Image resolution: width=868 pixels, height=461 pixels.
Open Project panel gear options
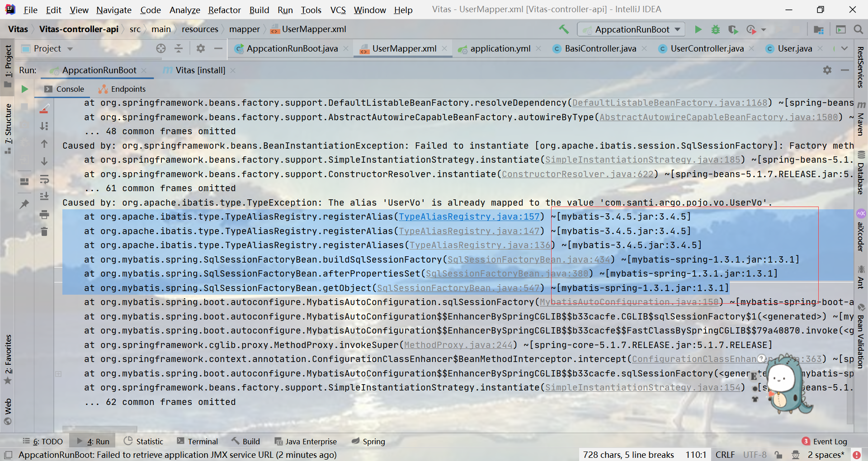[x=201, y=48]
